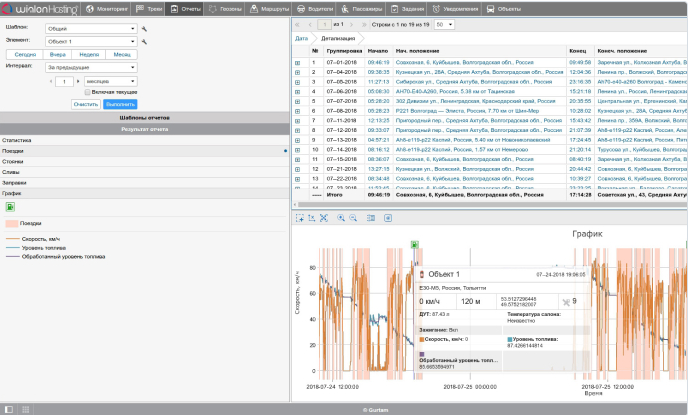Open the Шаблон dropdown
The width and height of the screenshot is (689, 415).
coord(93,29)
